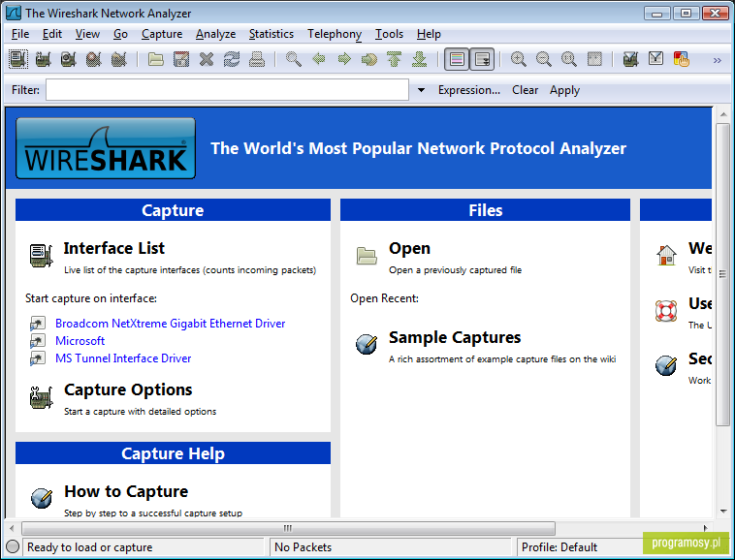Edit display filters toolbar icon
735x560 pixels.
coord(655,59)
